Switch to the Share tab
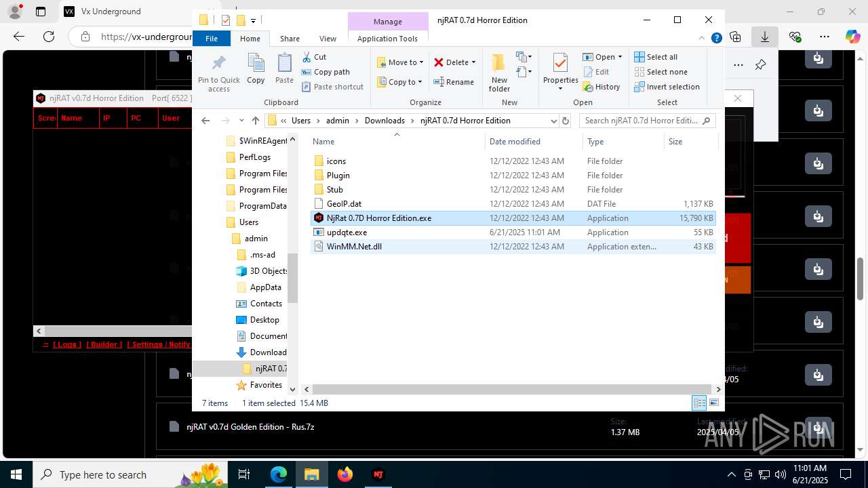The height and width of the screenshot is (488, 868). click(x=290, y=39)
